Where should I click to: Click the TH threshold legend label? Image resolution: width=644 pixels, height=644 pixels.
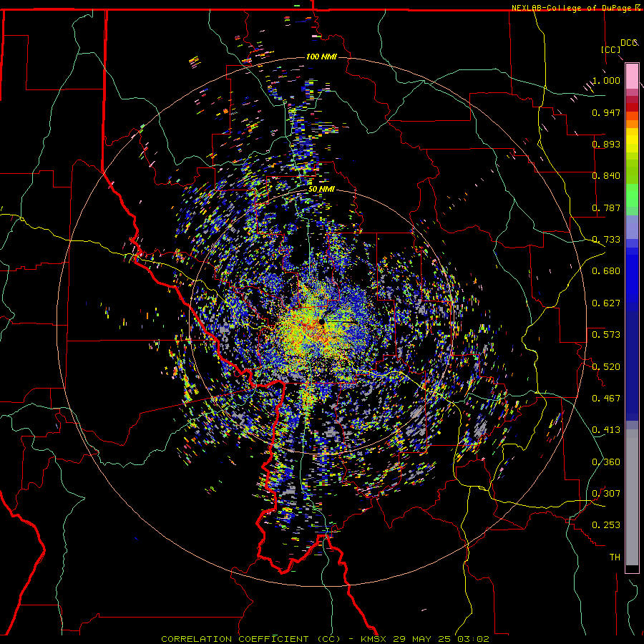pos(615,557)
